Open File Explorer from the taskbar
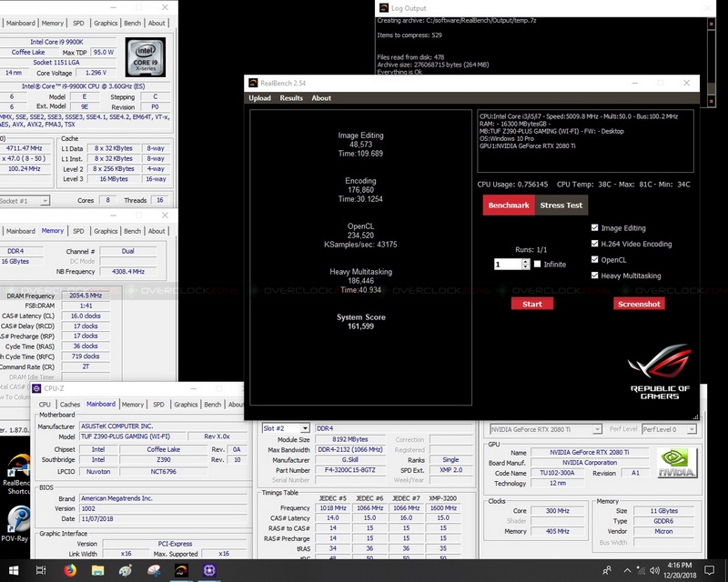Viewport: 728px width, 582px height. tap(97, 570)
